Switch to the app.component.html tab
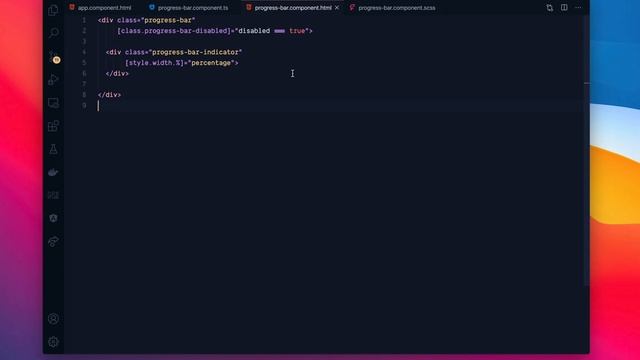The image size is (640, 360). coord(100,8)
